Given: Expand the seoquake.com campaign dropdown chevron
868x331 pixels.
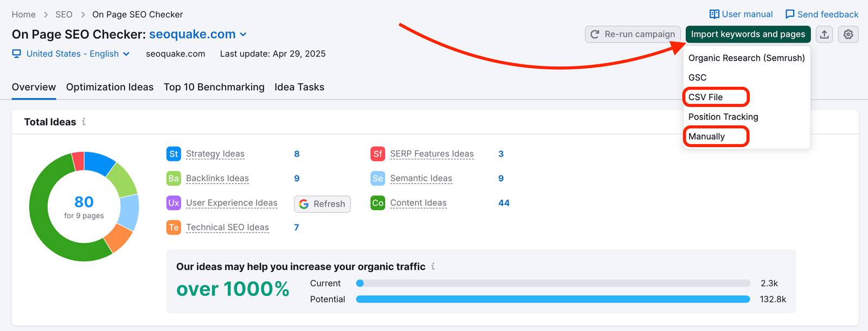Looking at the screenshot, I should tap(243, 35).
